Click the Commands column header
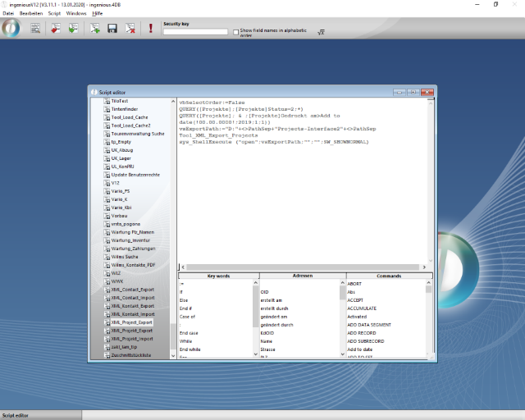The width and height of the screenshot is (525, 420). point(389,276)
